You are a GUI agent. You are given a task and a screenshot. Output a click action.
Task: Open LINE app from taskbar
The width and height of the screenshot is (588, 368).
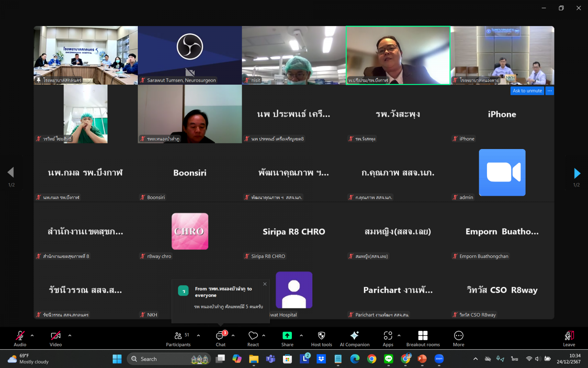tap(388, 359)
